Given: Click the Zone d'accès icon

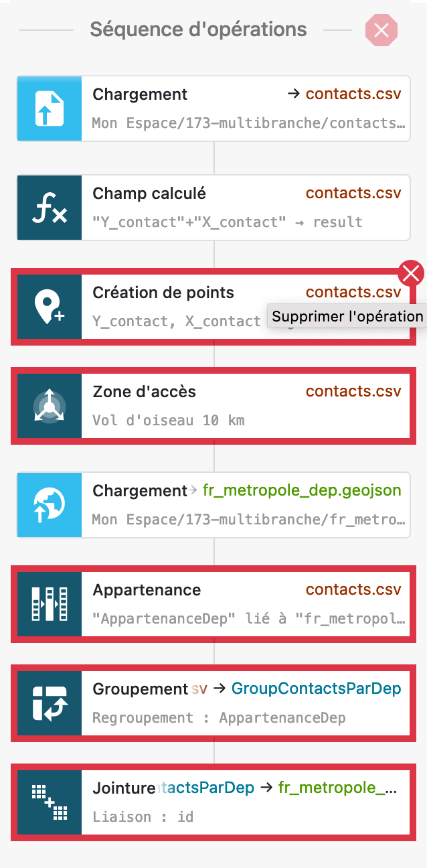Looking at the screenshot, I should (x=50, y=406).
